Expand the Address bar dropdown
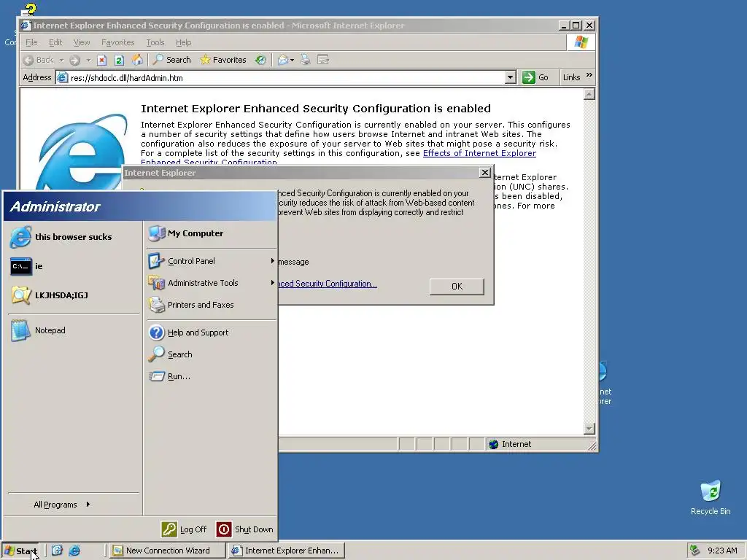This screenshot has width=747, height=560. tap(510, 77)
